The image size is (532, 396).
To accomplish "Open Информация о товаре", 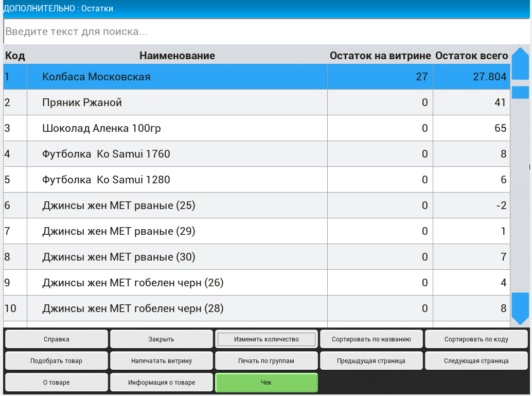I will click(x=161, y=383).
